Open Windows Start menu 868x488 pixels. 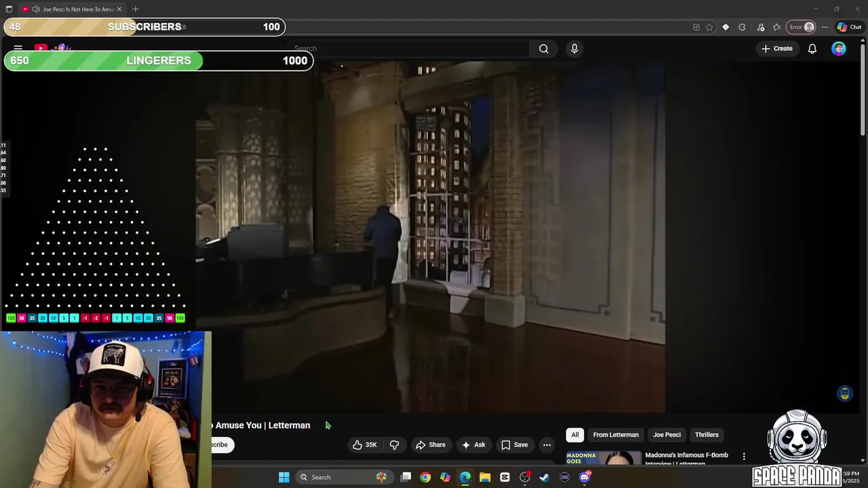(x=284, y=477)
